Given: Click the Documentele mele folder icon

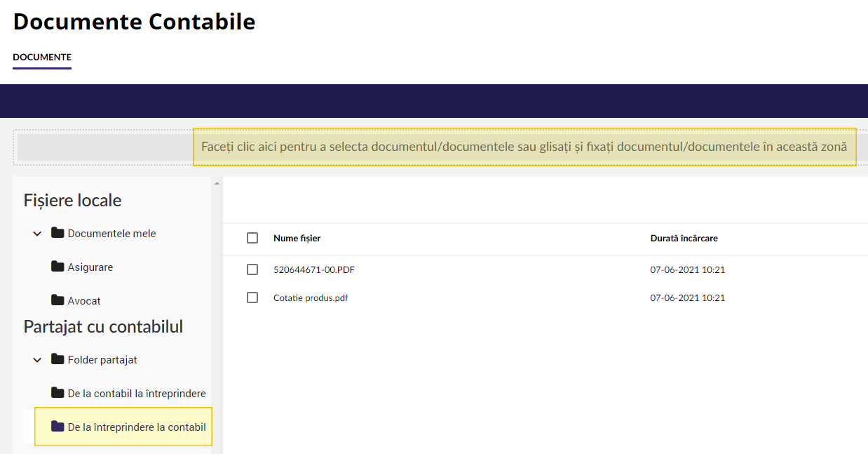Looking at the screenshot, I should [x=57, y=233].
